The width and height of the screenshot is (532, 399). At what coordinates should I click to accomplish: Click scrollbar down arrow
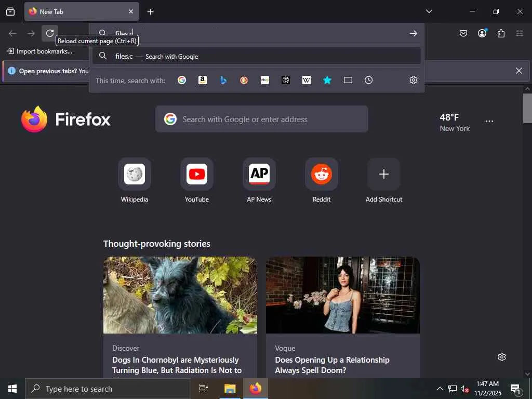pyautogui.click(x=527, y=374)
